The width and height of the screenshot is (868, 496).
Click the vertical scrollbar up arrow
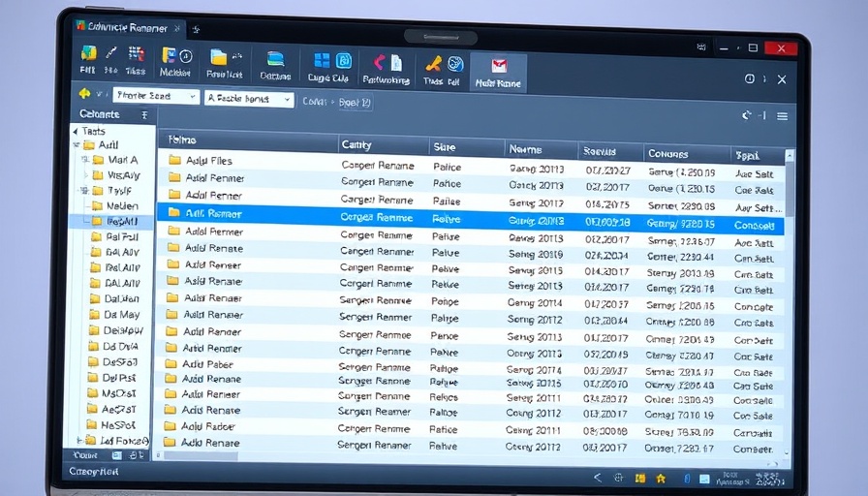790,155
